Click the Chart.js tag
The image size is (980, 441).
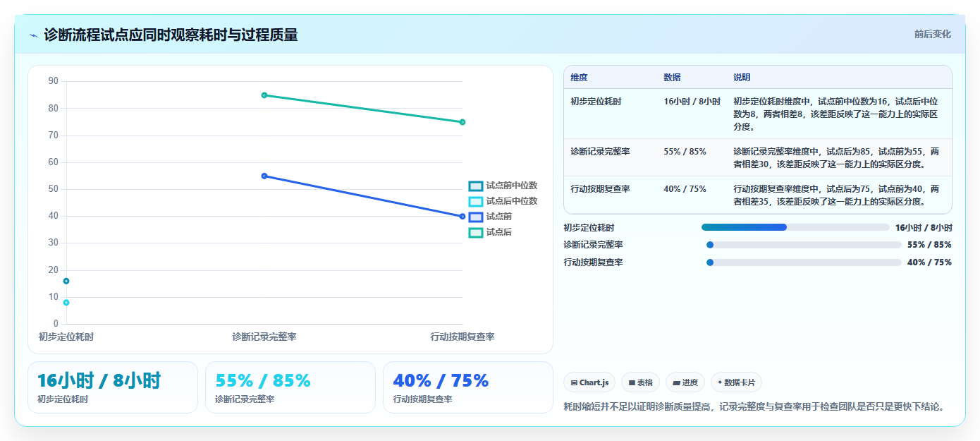pos(589,382)
